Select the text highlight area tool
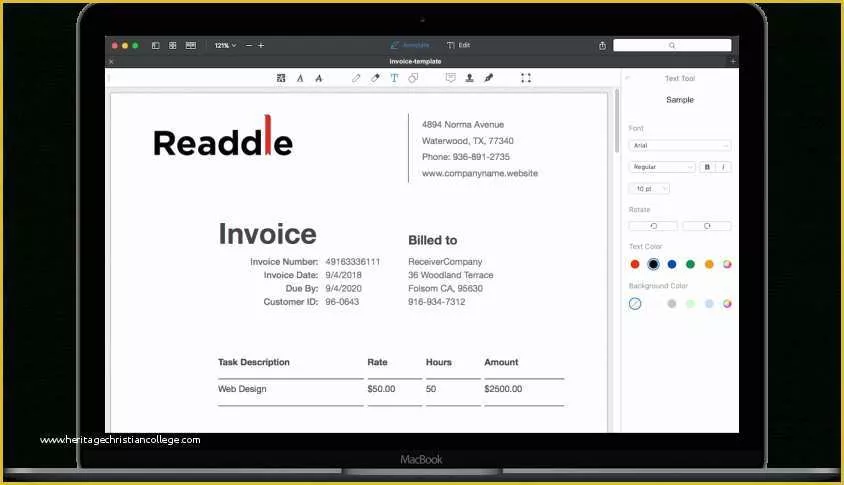 (281, 78)
